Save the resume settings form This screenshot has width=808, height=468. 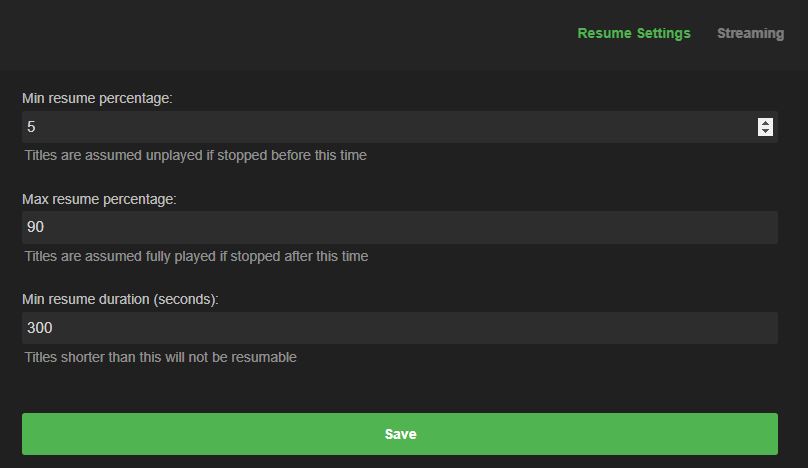(400, 434)
